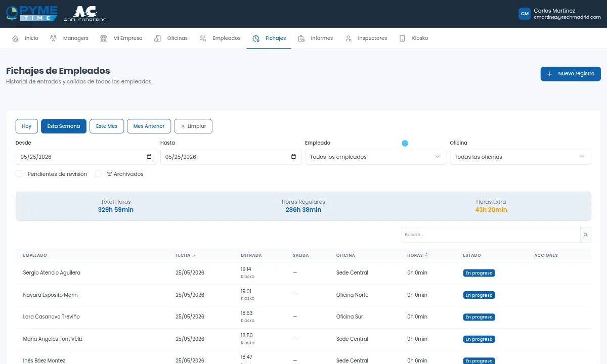Click the 18:53 entry time
Viewport: 607px width, 364px height.
pos(246,313)
